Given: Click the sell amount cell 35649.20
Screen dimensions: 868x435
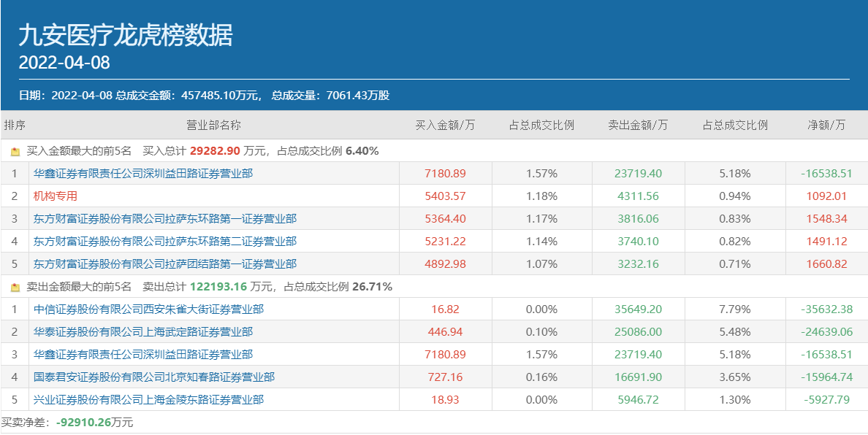Looking at the screenshot, I should tap(638, 309).
